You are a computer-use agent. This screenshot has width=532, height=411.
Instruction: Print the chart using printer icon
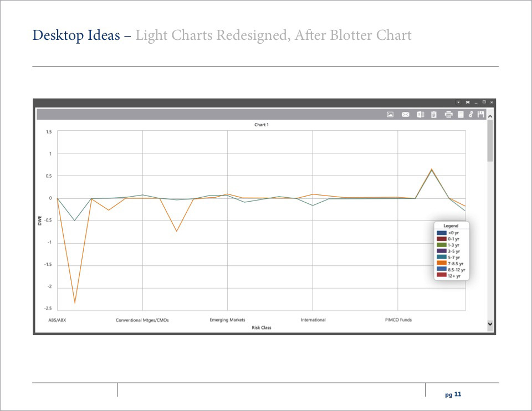[x=448, y=115]
